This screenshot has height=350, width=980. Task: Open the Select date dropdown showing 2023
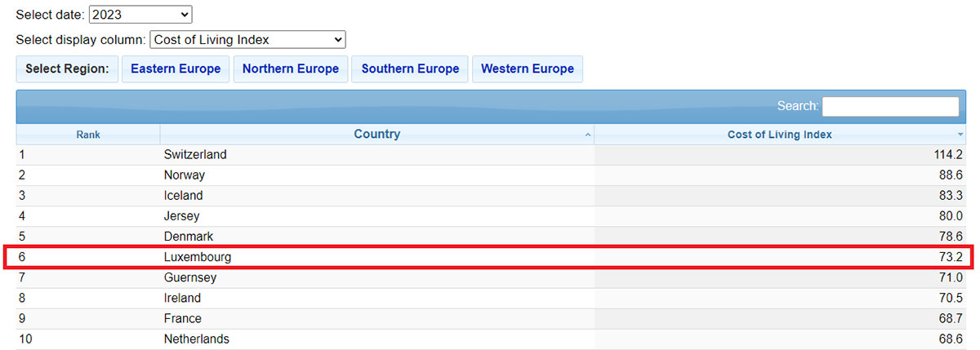140,15
